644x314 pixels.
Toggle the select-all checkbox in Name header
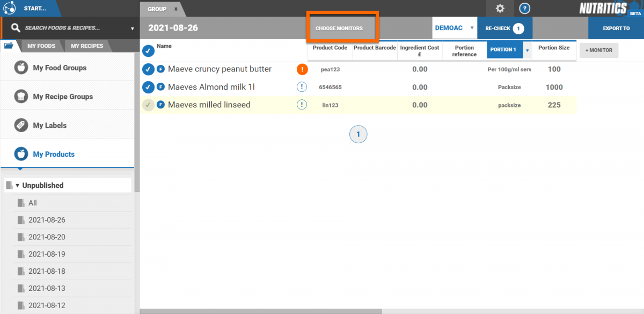point(148,51)
